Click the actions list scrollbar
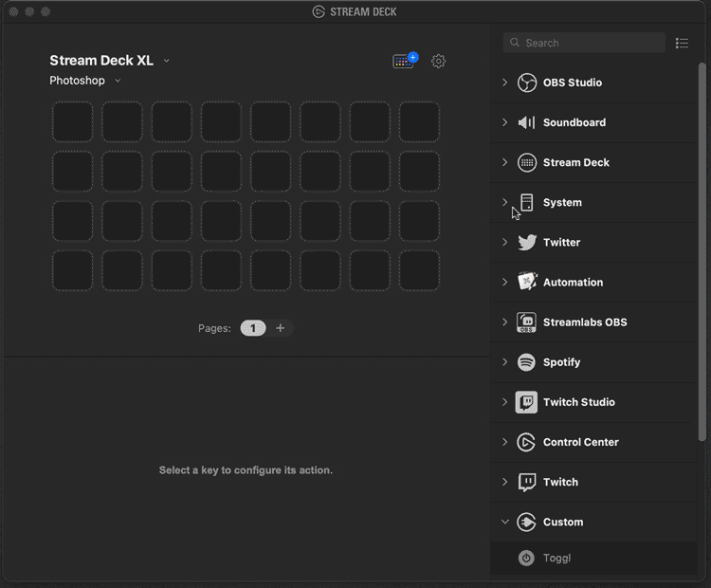Screen dimensions: 711x588 pos(702,252)
